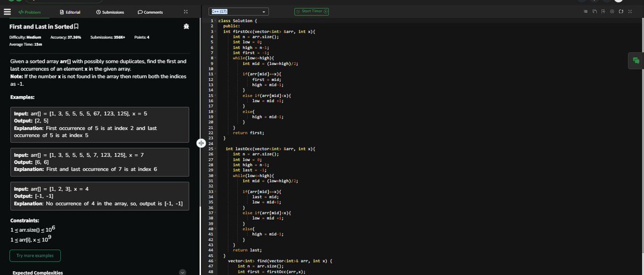
Task: Expand the Expected Complexities section
Action: coord(182,272)
